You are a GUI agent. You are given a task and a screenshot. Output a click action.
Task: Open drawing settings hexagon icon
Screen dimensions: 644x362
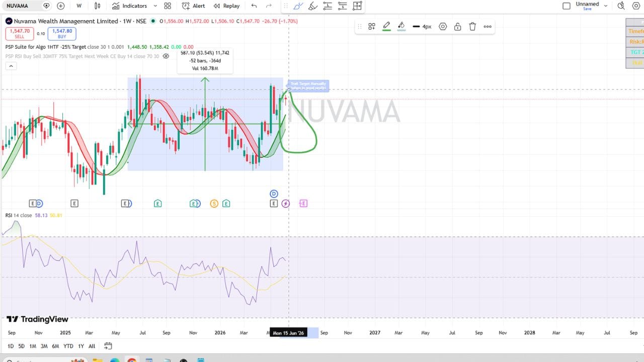point(443,27)
